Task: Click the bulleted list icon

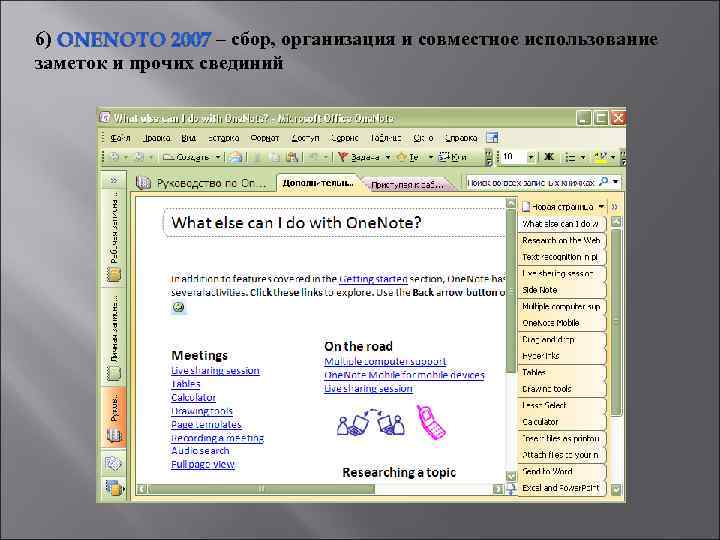Action: click(x=570, y=158)
